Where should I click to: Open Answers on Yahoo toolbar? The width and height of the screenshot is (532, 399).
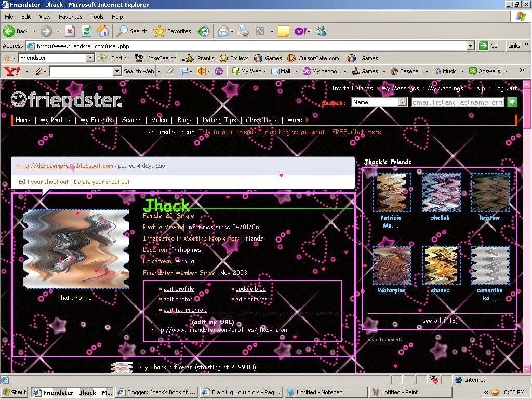click(x=485, y=71)
